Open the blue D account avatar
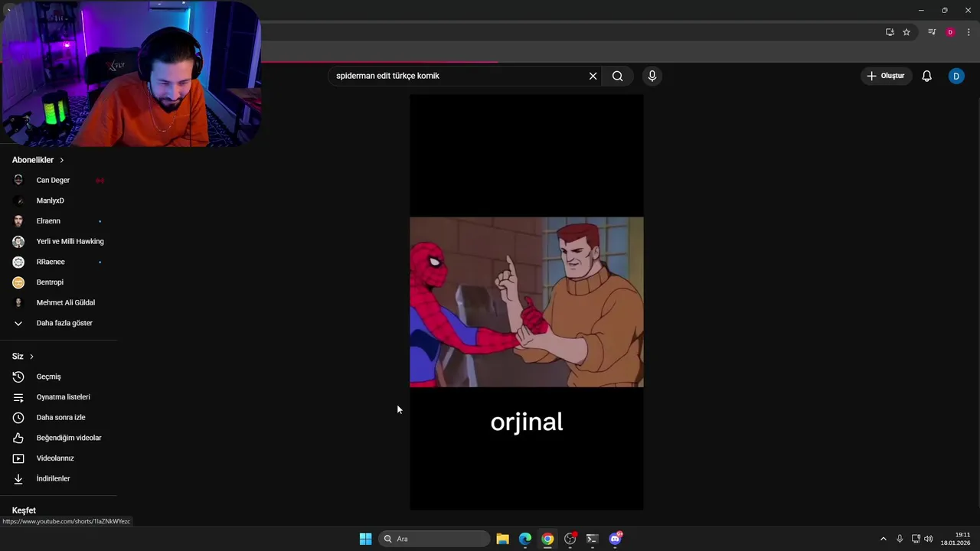The width and height of the screenshot is (980, 551). tap(956, 76)
